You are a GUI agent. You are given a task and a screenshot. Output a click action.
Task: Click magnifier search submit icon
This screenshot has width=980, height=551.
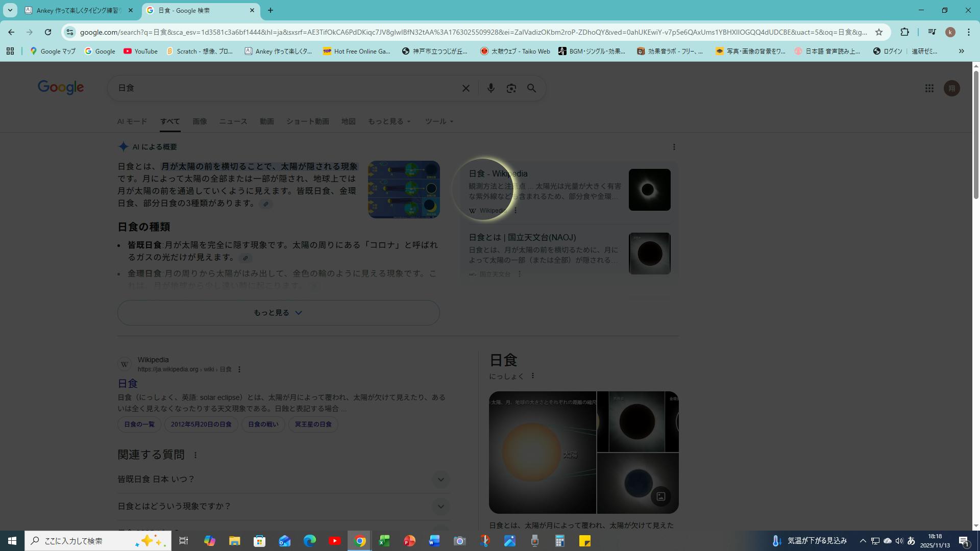click(531, 88)
